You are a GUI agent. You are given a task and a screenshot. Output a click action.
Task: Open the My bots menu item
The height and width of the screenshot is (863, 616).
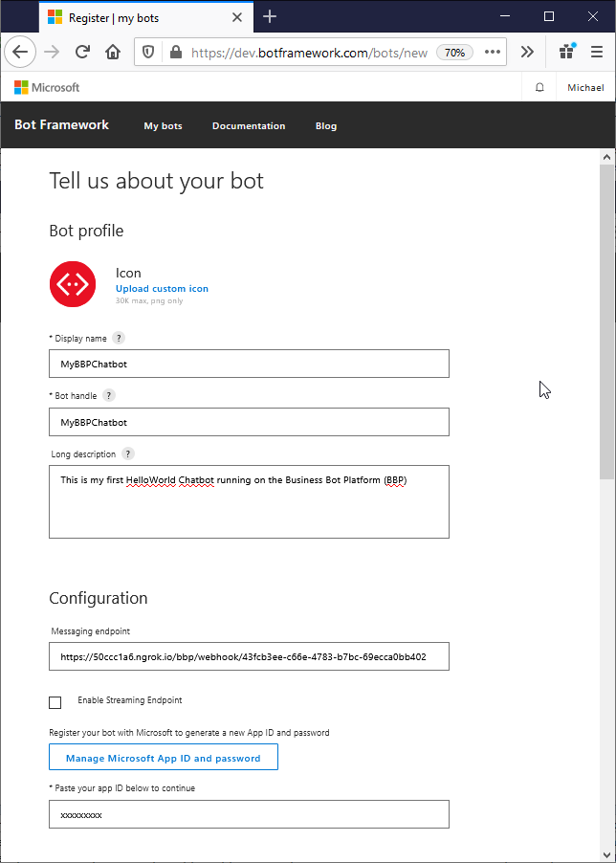[x=163, y=126]
